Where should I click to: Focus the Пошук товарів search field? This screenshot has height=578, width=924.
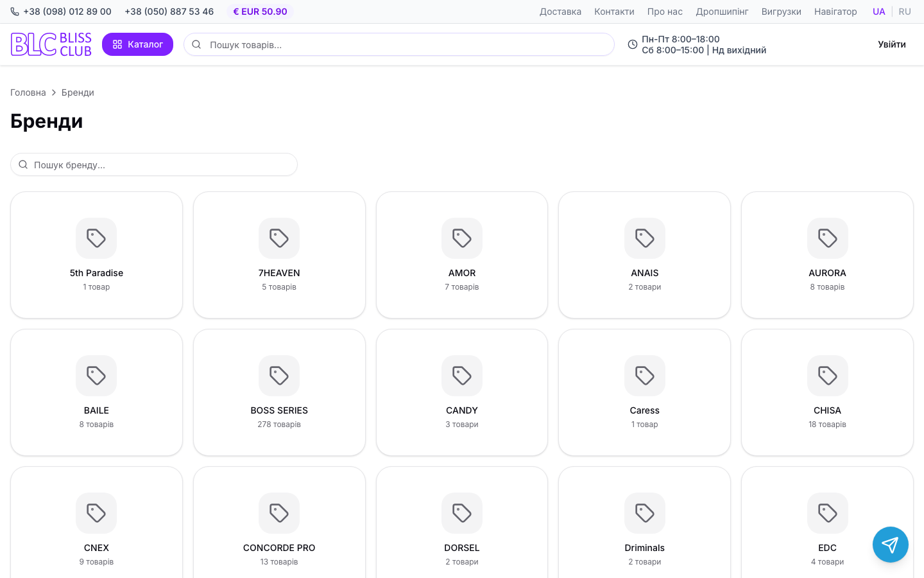pyautogui.click(x=399, y=44)
